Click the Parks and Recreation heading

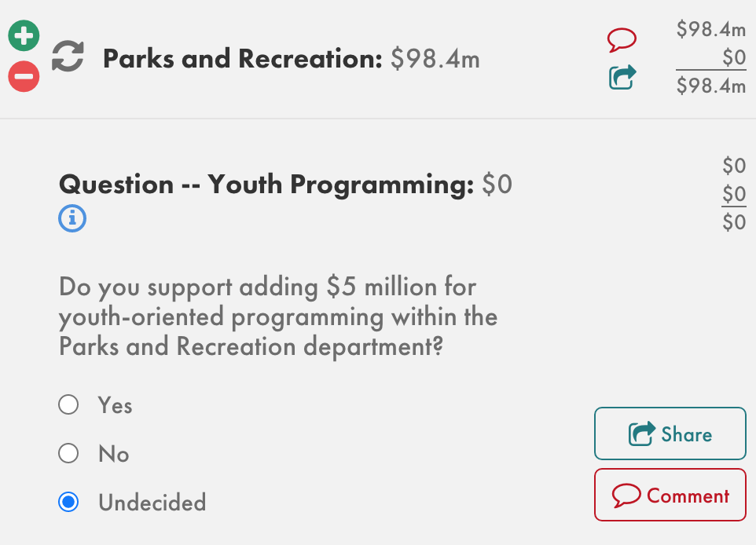[x=242, y=58]
